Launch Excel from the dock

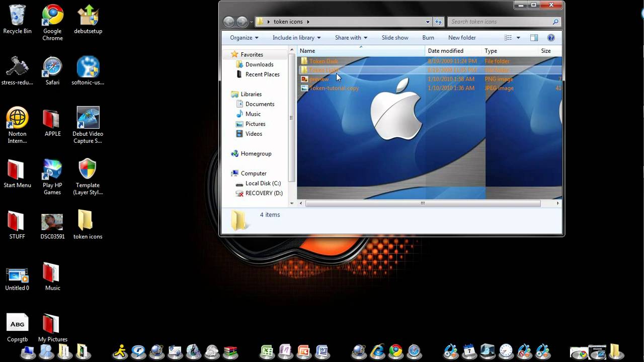point(267,351)
